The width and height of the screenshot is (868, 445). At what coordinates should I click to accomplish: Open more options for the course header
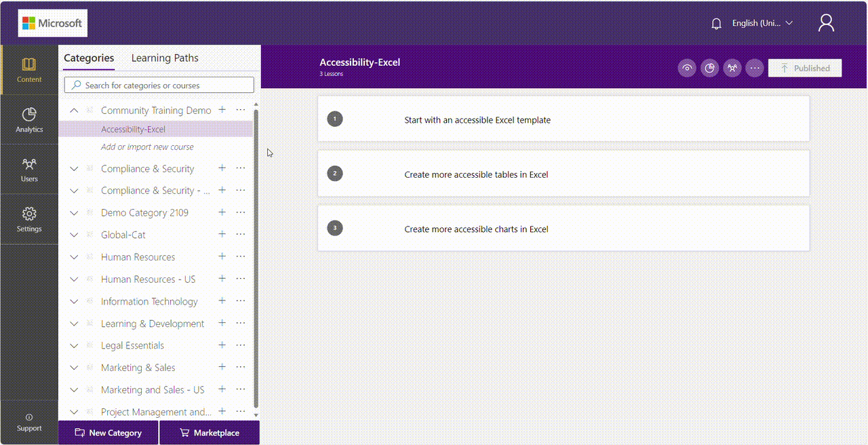click(754, 68)
